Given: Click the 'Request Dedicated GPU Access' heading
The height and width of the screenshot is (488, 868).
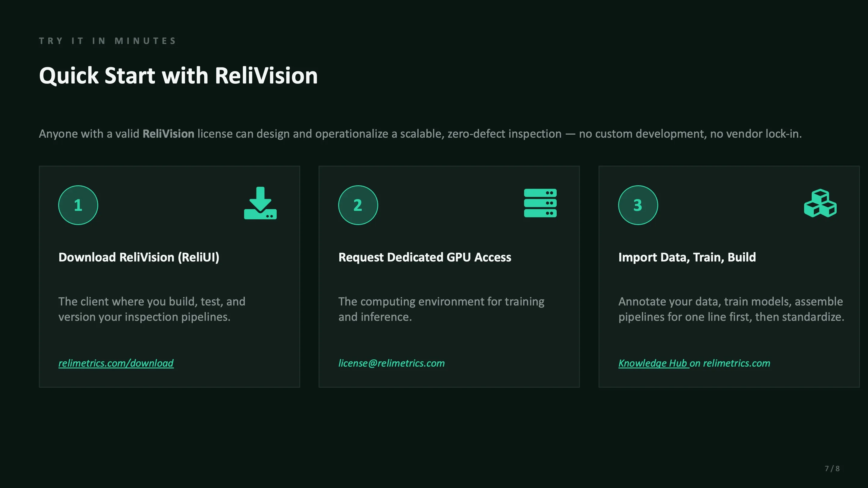Looking at the screenshot, I should coord(425,257).
